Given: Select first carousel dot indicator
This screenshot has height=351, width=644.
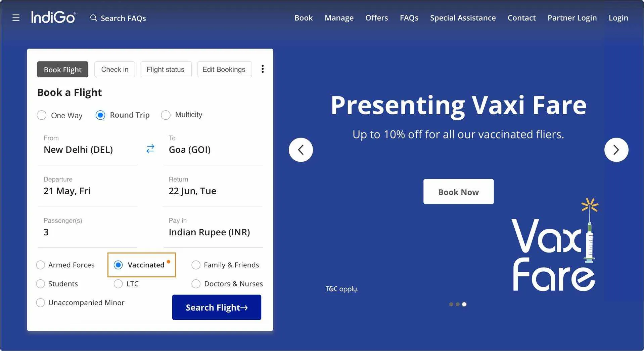Looking at the screenshot, I should click(451, 304).
